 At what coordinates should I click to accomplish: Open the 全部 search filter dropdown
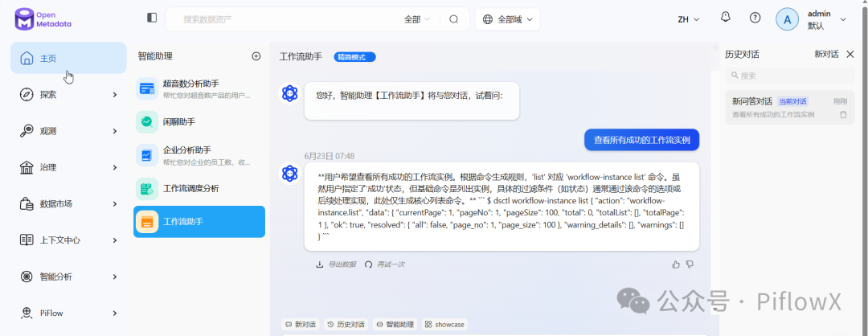417,19
